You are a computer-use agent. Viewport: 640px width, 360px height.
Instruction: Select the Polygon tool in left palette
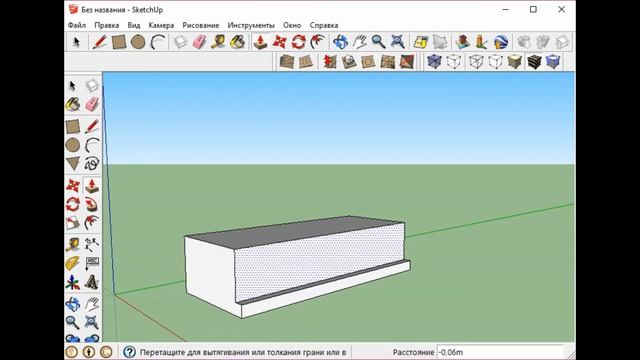[73, 164]
